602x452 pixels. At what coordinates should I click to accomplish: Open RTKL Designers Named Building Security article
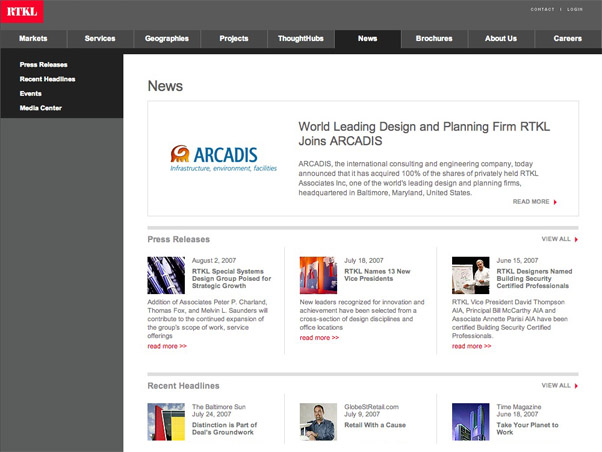tap(534, 279)
